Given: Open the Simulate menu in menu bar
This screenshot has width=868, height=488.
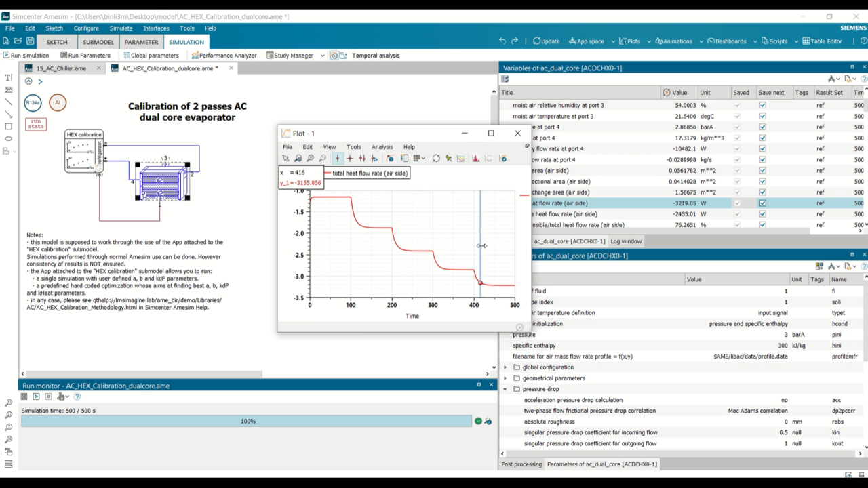Looking at the screenshot, I should coord(121,28).
